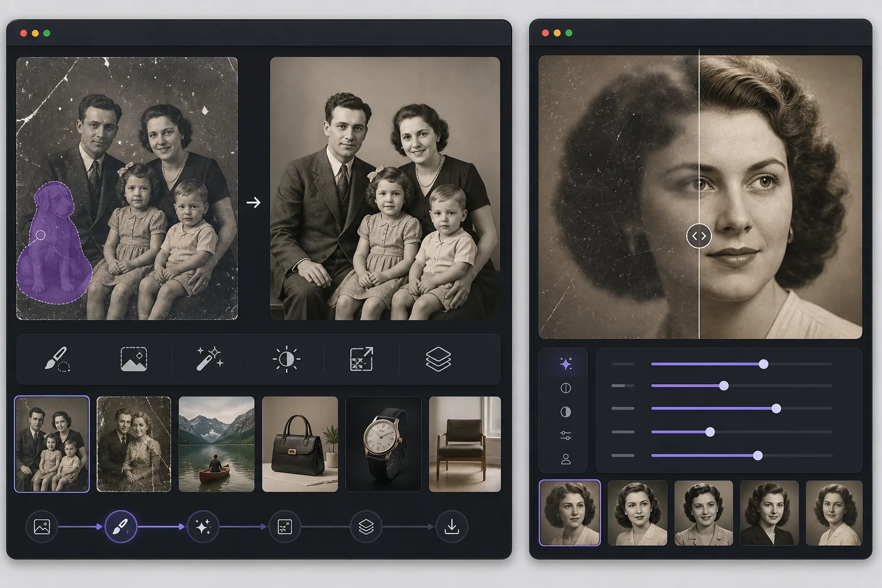Choose the half-filled contrast sidebar icon
Viewport: 882px width, 588px height.
[x=566, y=412]
